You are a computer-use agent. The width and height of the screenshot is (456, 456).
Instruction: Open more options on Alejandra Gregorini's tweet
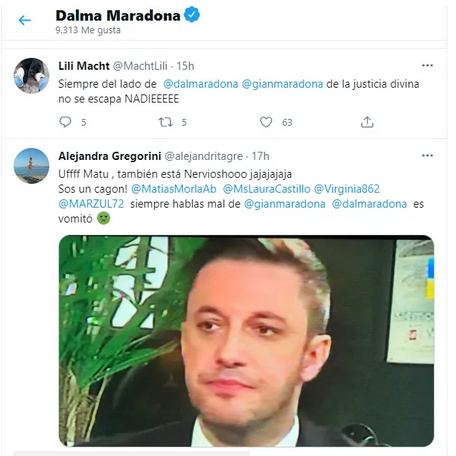[x=427, y=155]
